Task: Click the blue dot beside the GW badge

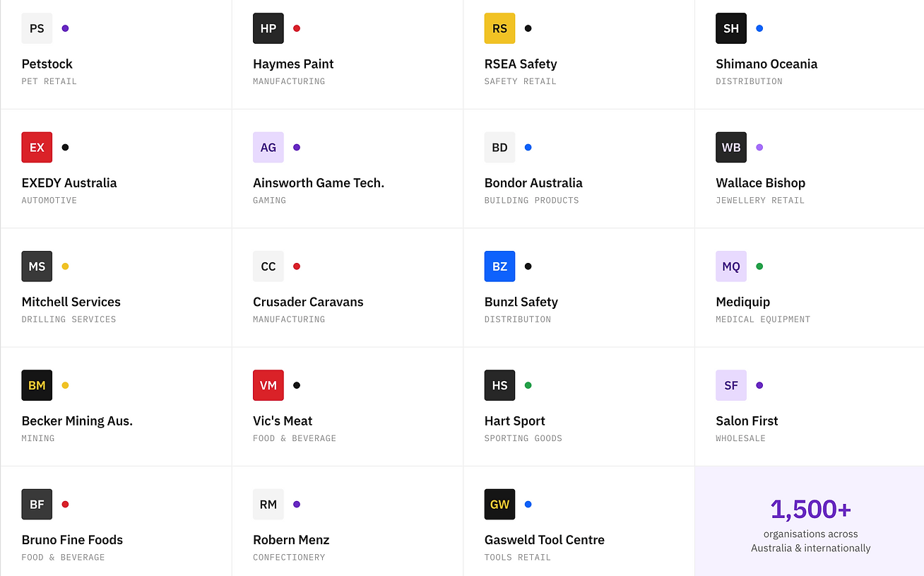Action: tap(528, 504)
